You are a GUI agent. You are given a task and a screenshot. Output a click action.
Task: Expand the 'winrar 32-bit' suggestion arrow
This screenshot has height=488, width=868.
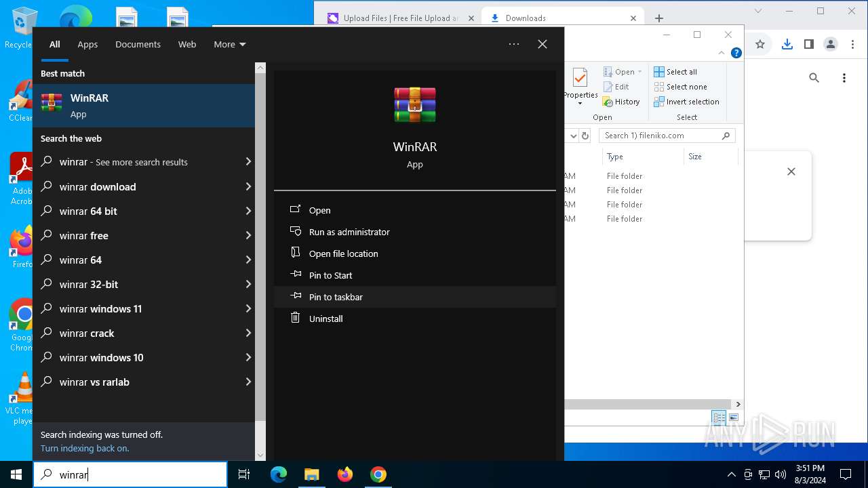tap(248, 284)
